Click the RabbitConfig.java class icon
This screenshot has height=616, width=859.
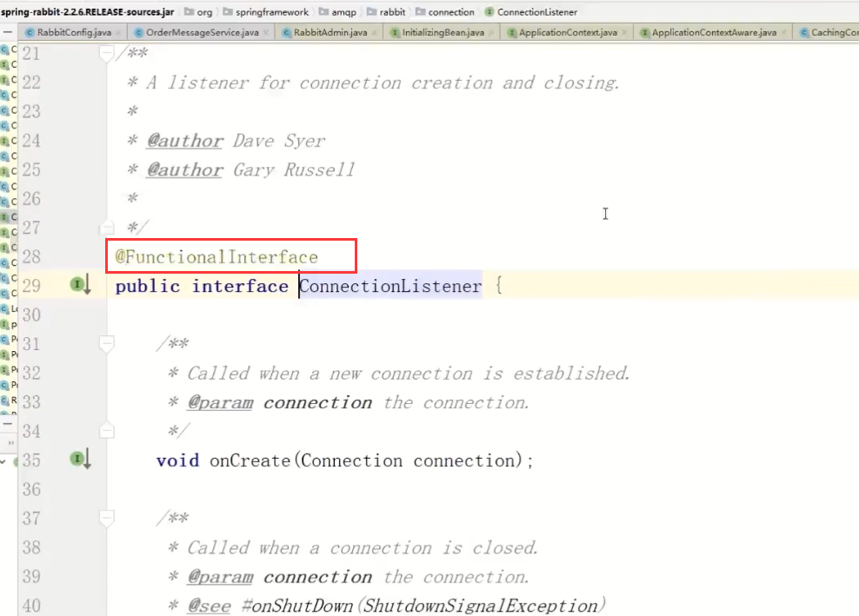tap(30, 33)
